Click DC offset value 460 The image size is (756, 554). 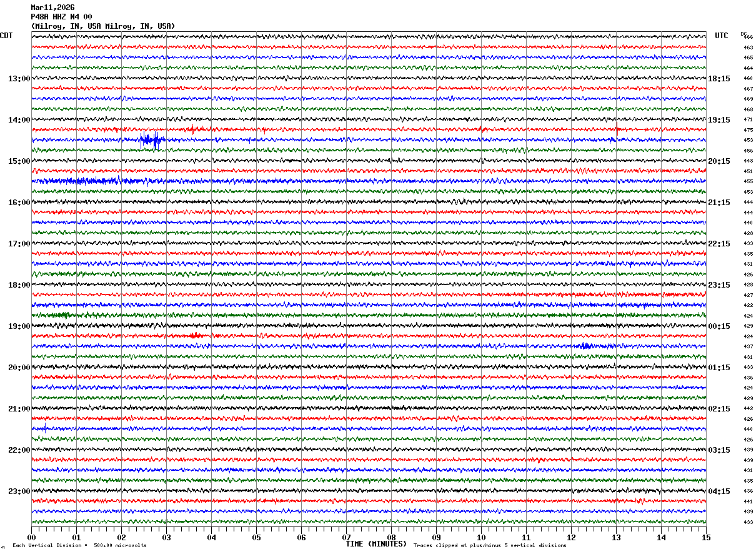[x=748, y=79]
